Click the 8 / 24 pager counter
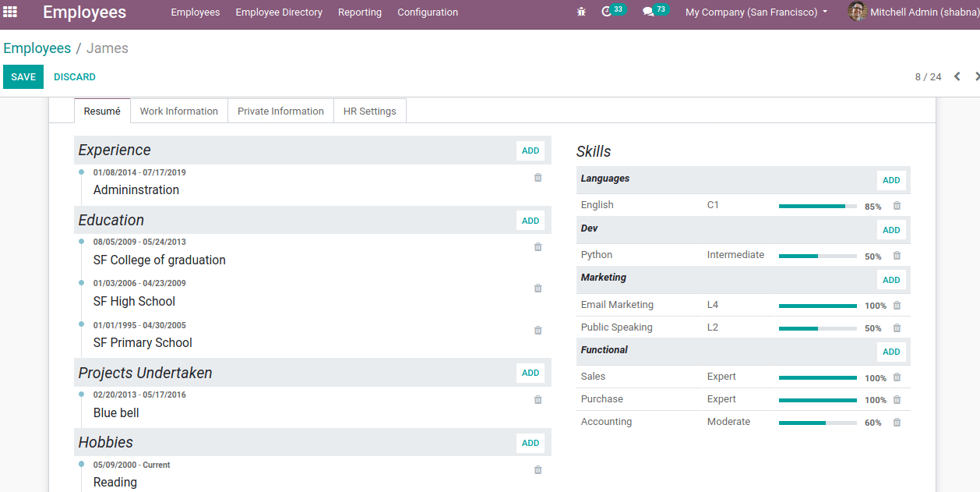Viewport: 980px width, 492px height. (928, 76)
